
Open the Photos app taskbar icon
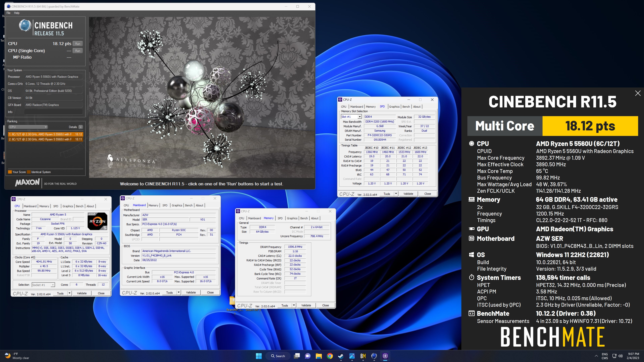[x=352, y=356]
